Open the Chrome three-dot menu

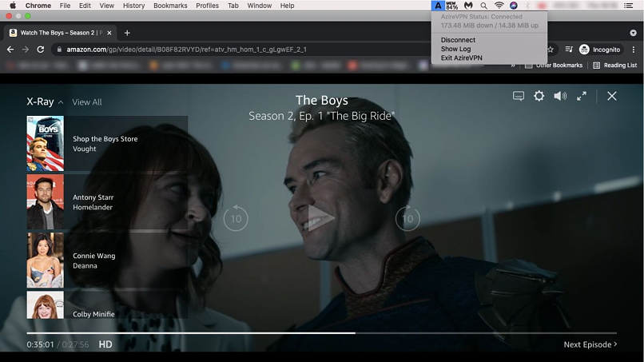[x=634, y=50]
